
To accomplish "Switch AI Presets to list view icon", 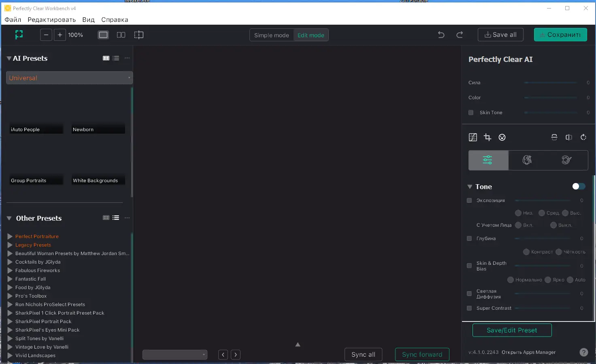I will [x=116, y=58].
